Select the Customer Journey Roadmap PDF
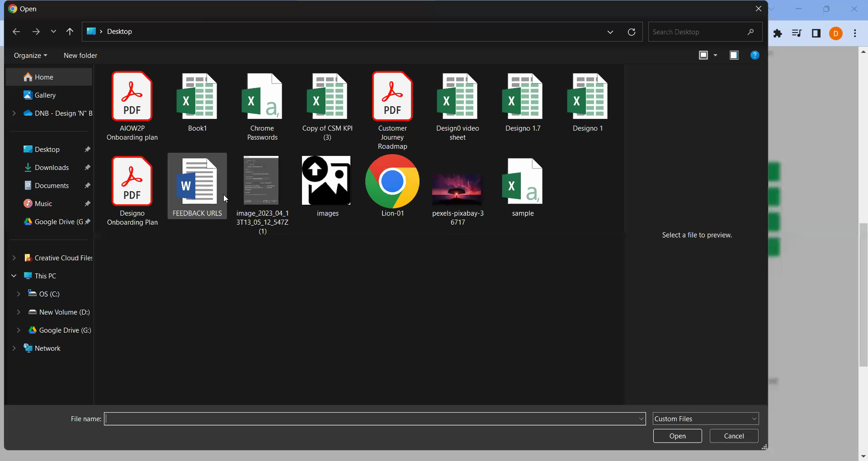 point(392,97)
